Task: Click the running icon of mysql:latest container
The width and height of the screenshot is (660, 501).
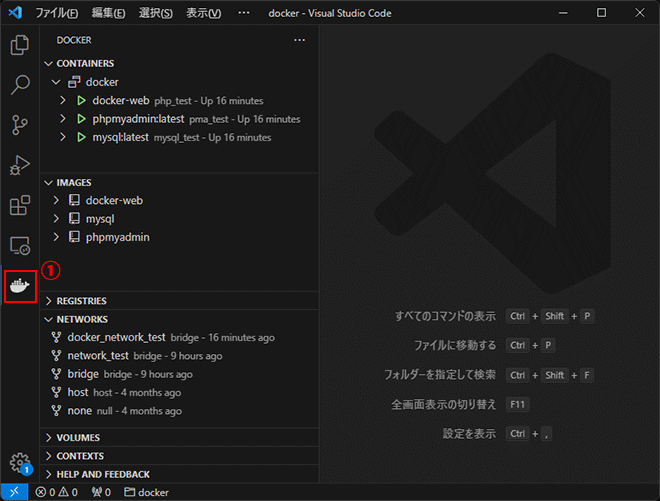Action: pos(81,137)
